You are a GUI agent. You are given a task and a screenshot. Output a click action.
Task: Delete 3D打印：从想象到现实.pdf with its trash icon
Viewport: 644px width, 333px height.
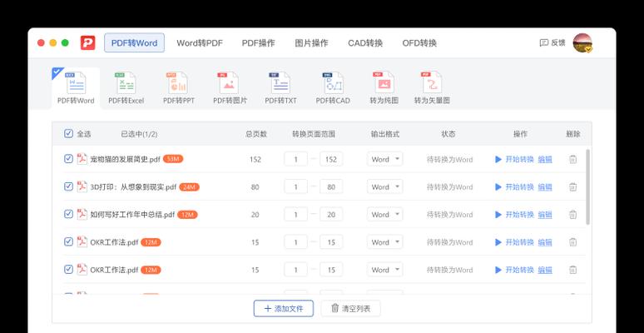[x=572, y=186]
